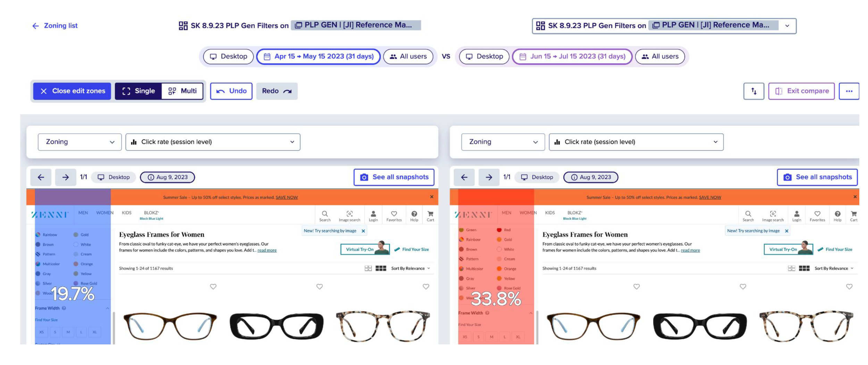Open MEN menu in right snapshot
868x365 pixels.
pyautogui.click(x=506, y=213)
